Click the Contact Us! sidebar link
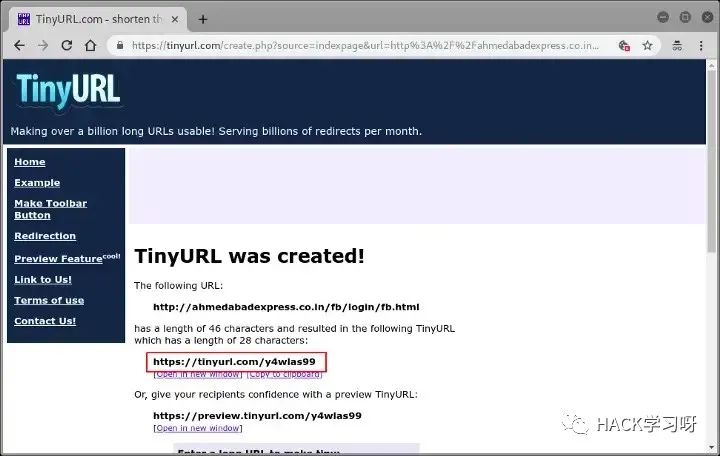 [45, 321]
